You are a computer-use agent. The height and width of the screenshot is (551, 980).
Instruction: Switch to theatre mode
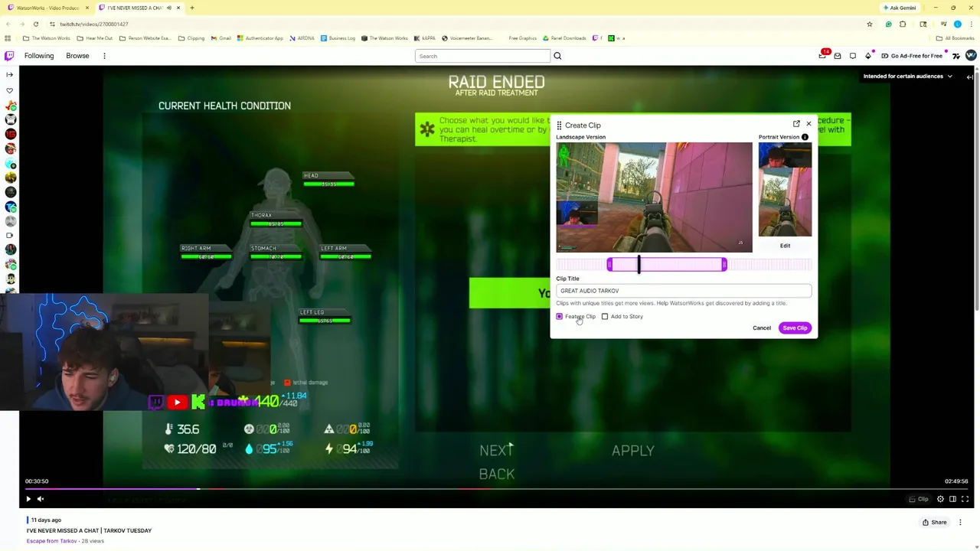tap(952, 499)
